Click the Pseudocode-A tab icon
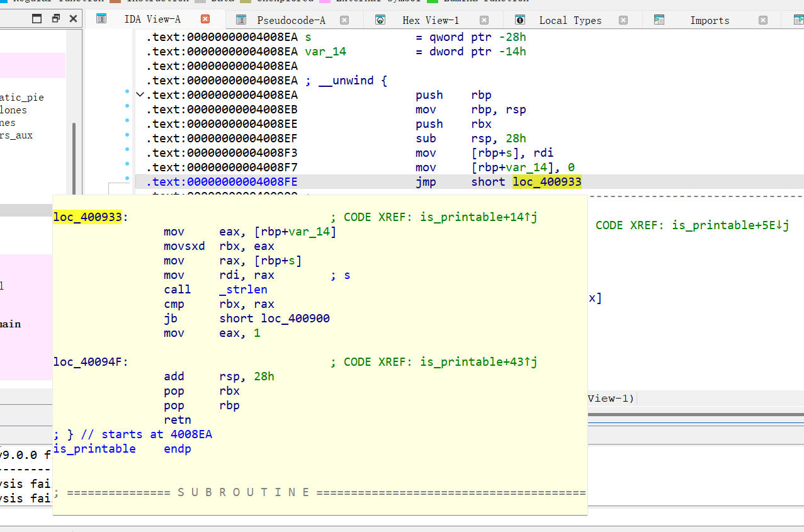Viewport: 804px width, 532px height. coord(241,20)
